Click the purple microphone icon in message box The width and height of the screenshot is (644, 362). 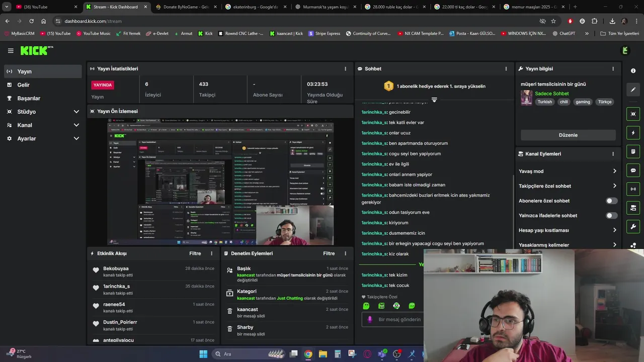click(x=370, y=319)
